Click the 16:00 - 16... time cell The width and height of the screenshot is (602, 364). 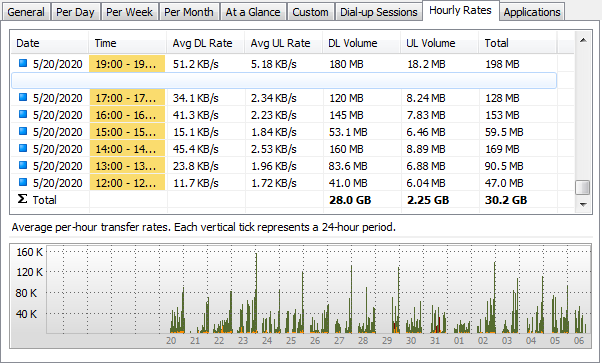tap(127, 115)
